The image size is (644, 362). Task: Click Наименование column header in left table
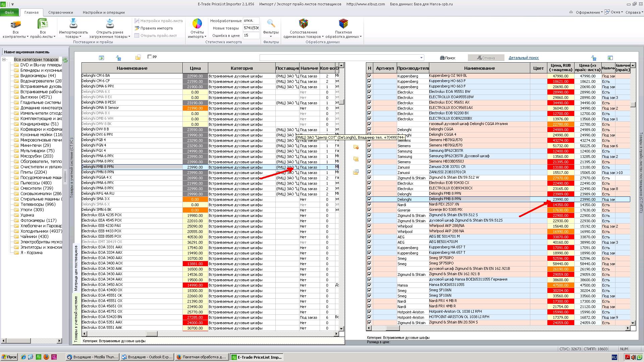[x=132, y=68]
